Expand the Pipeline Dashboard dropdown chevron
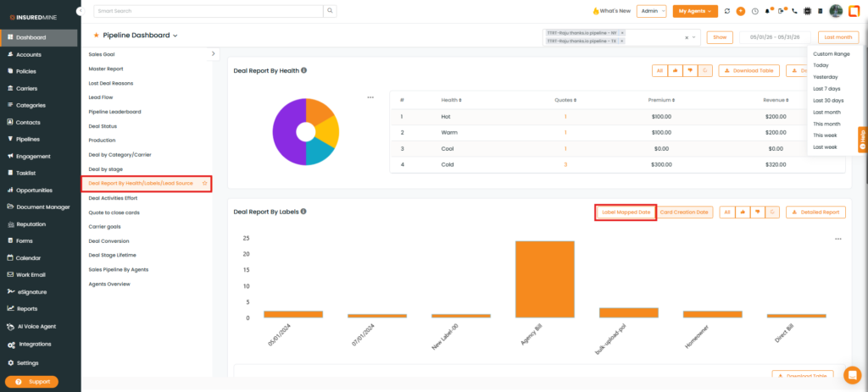 [x=175, y=36]
